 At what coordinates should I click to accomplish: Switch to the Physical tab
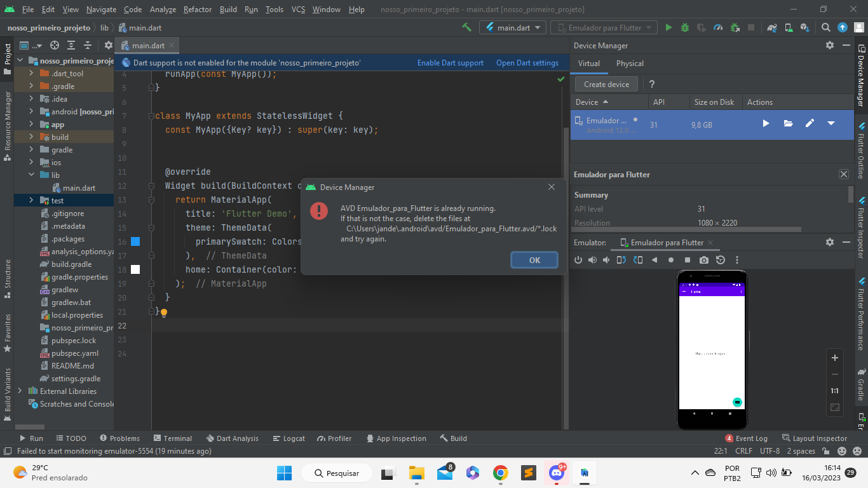coord(630,64)
